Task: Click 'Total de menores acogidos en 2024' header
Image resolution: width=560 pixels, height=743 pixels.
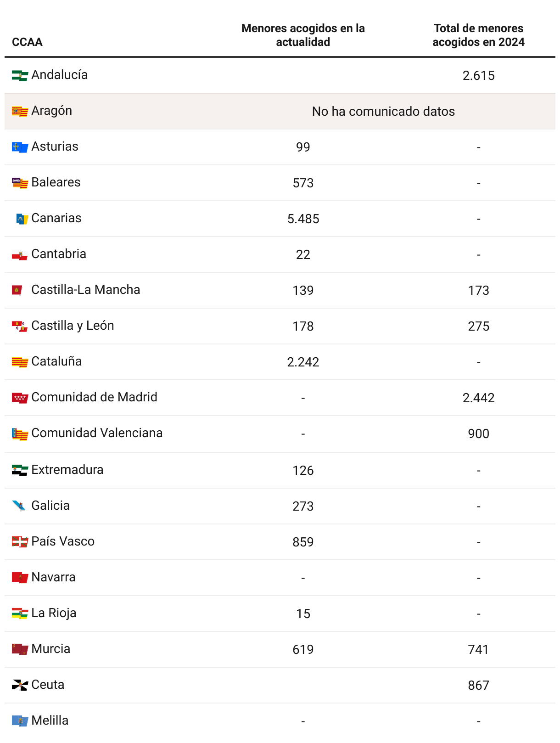Action: (478, 35)
